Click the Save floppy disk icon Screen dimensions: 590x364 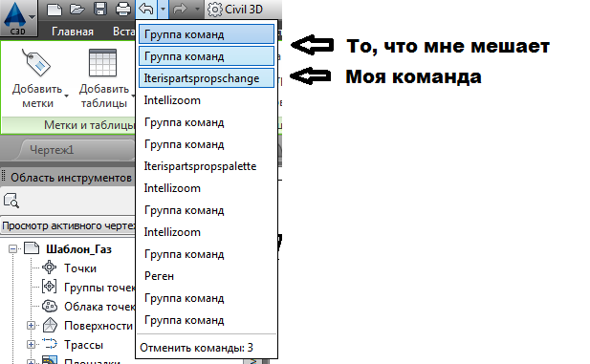tap(100, 9)
